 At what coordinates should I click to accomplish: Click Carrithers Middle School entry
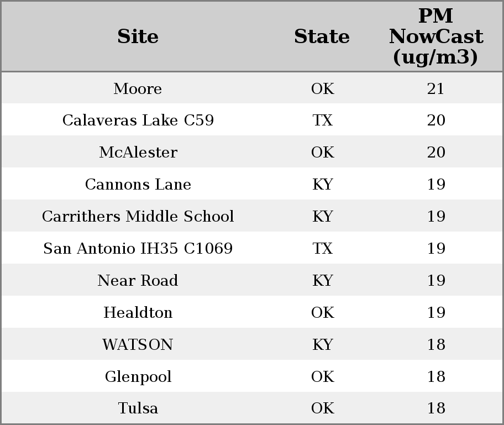(138, 216)
